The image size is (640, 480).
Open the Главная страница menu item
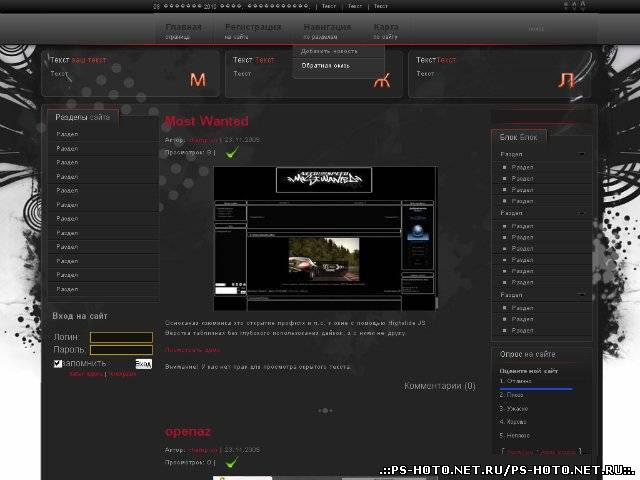point(183,31)
